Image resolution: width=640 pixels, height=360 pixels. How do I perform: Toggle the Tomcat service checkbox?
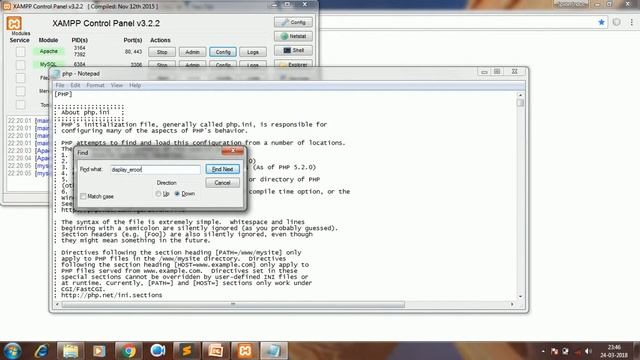tap(20, 104)
